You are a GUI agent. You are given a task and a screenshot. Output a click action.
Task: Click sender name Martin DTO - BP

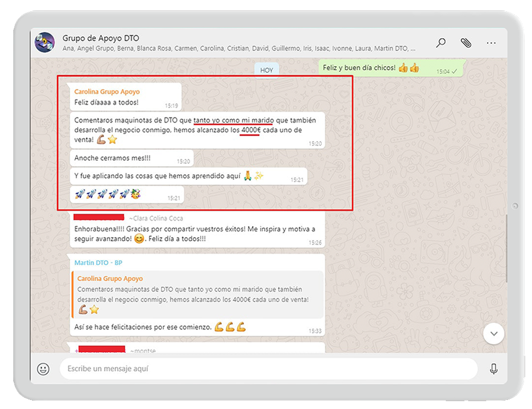pyautogui.click(x=98, y=263)
